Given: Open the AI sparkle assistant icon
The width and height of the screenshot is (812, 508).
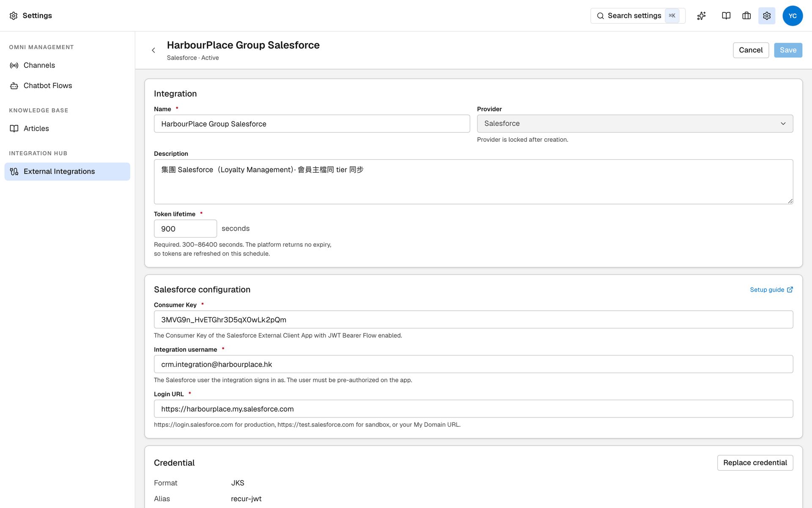Looking at the screenshot, I should coord(701,16).
